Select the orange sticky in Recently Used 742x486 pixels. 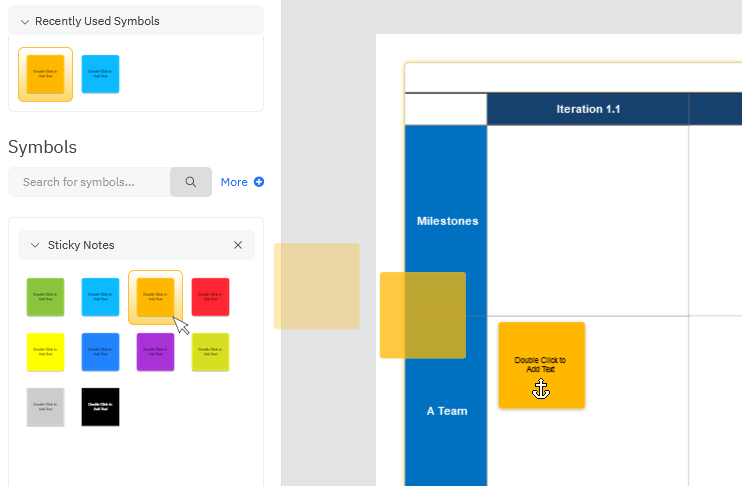tap(45, 74)
